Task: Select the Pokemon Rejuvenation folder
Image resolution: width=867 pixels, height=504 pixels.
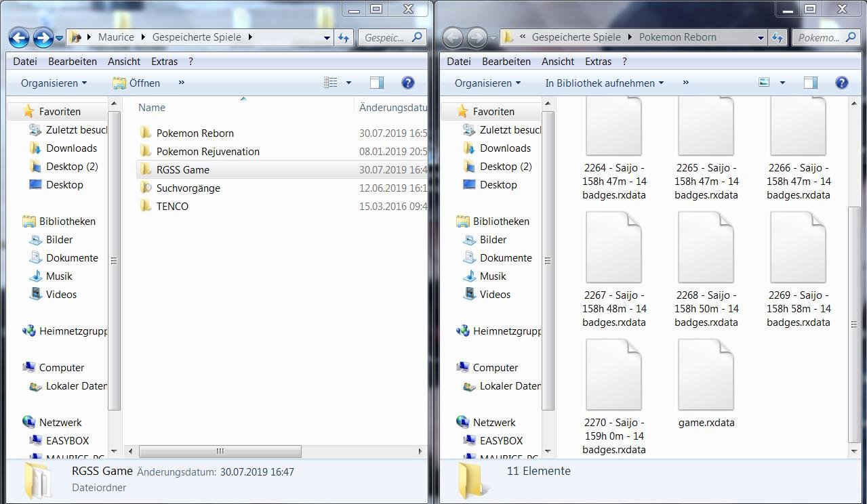Action: (207, 151)
